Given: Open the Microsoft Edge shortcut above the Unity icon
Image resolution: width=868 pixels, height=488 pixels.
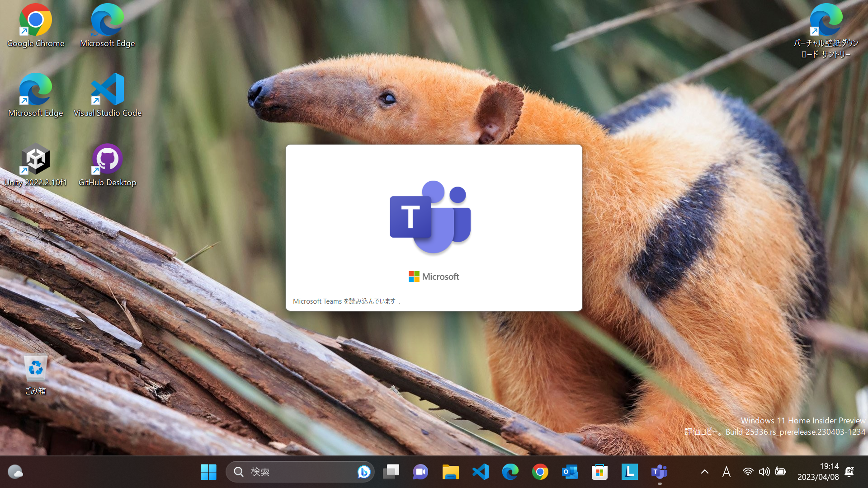Looking at the screenshot, I should click(36, 95).
